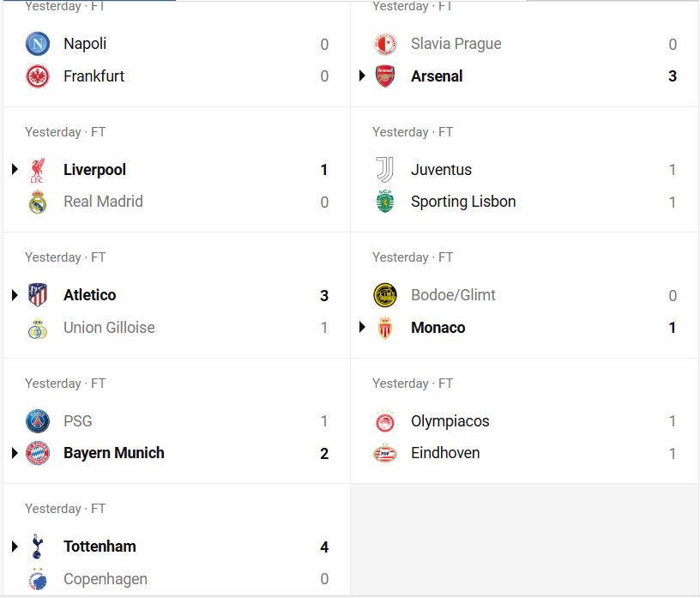This screenshot has width=700, height=598.
Task: Click the Arsenal club crest
Action: (x=385, y=76)
